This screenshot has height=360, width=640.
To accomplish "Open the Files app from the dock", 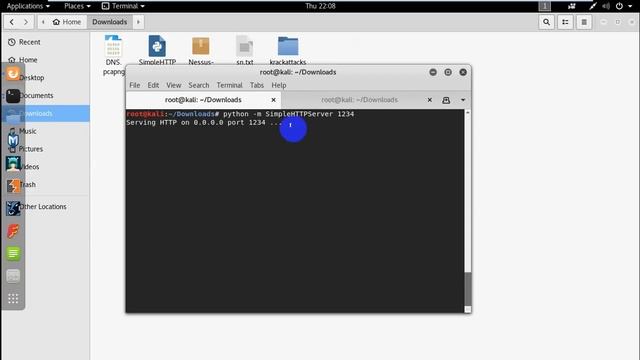I will click(13, 118).
